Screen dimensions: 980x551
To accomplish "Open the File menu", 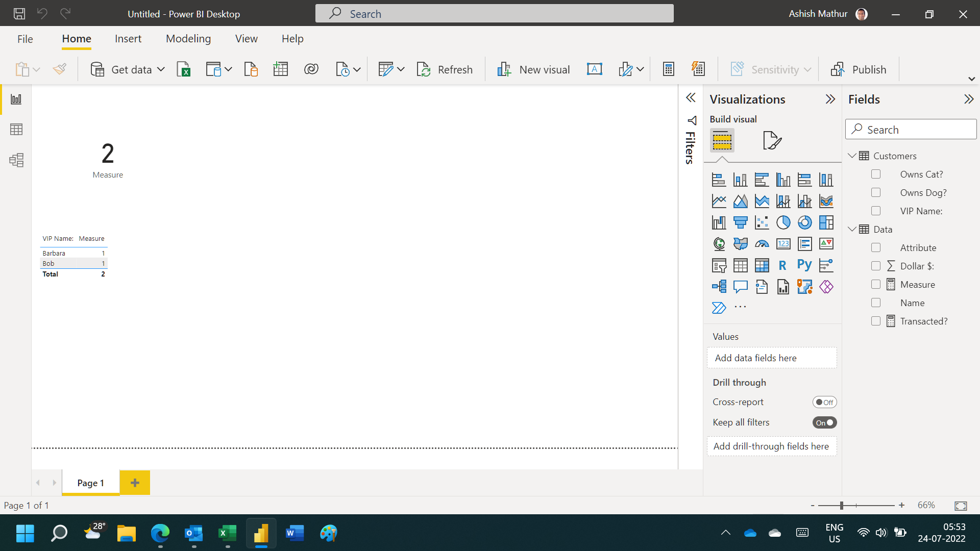I will [x=25, y=39].
